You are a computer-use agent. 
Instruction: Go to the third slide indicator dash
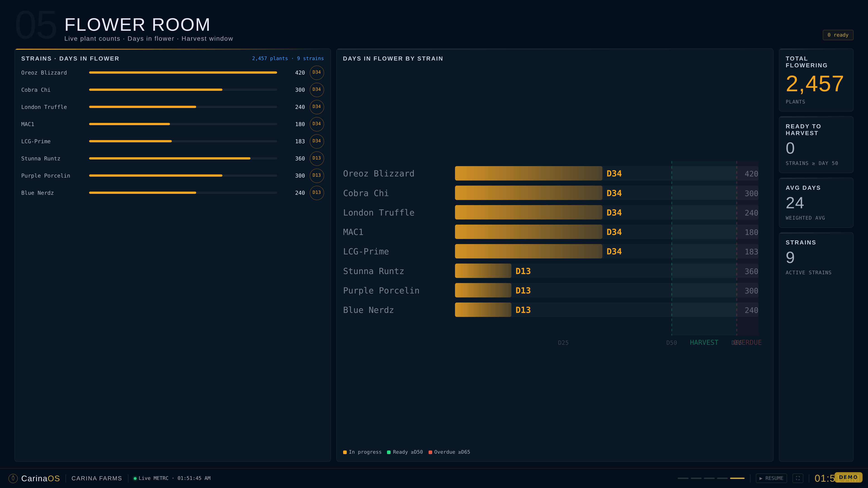pos(709,478)
